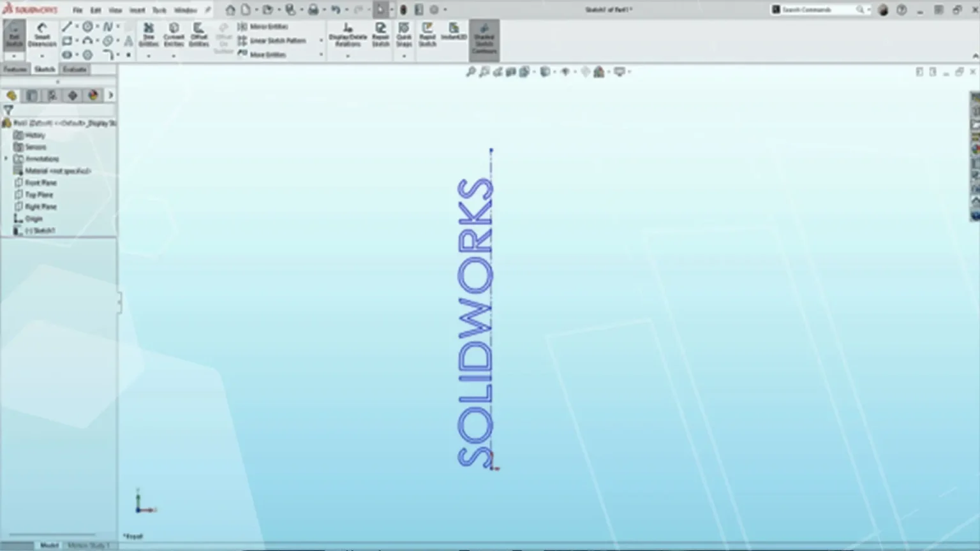Click the Open document icon

(268, 10)
